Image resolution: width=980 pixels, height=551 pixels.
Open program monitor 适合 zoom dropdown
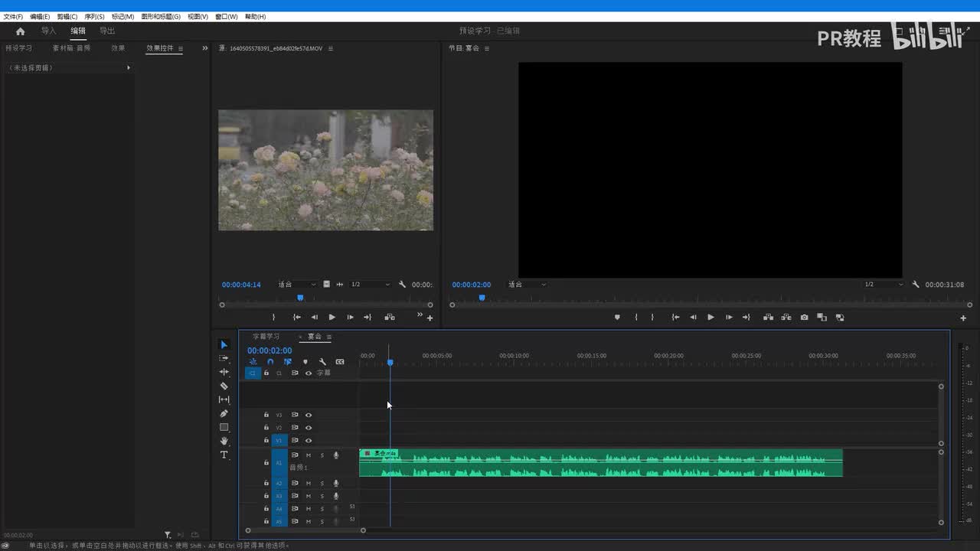pos(527,285)
